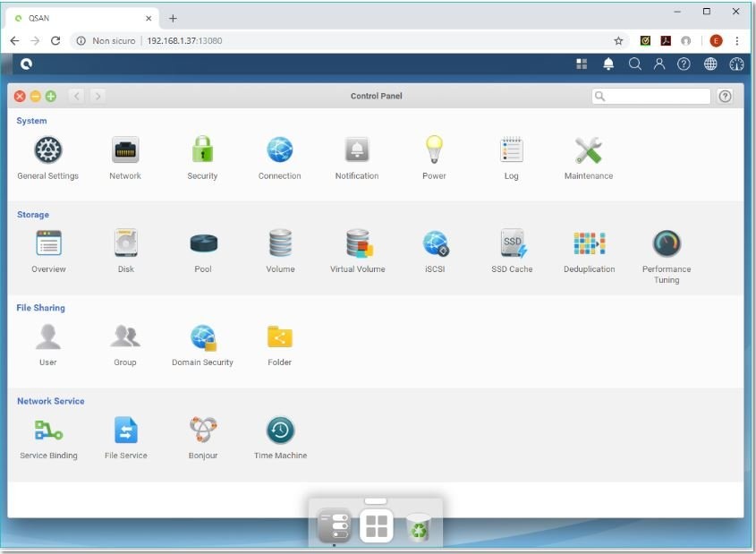Open the Service Binding icon

tap(48, 430)
